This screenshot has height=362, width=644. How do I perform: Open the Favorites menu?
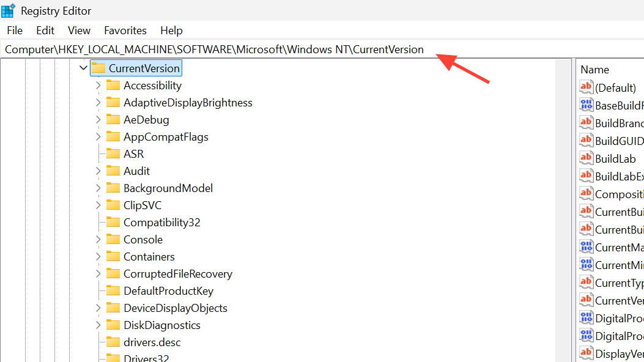coord(125,31)
